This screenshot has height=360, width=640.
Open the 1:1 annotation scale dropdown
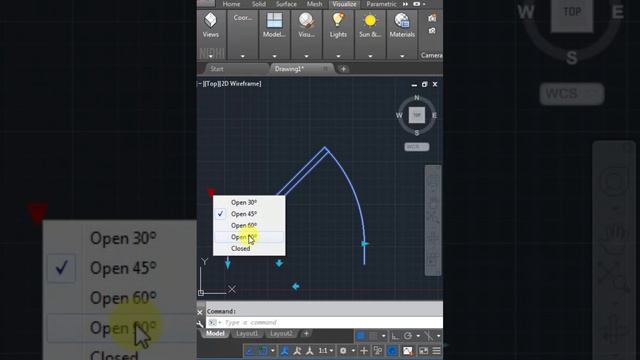(x=325, y=351)
